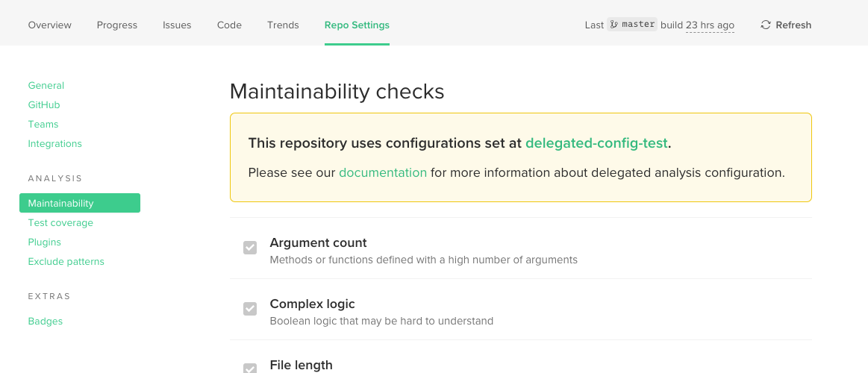Open General settings in sidebar
Viewport: 868px width, 373px height.
(x=46, y=85)
